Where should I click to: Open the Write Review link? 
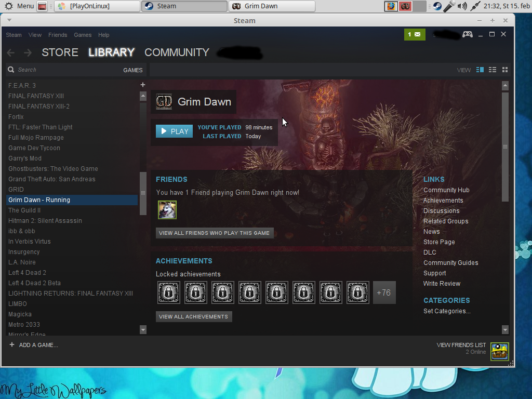442,284
